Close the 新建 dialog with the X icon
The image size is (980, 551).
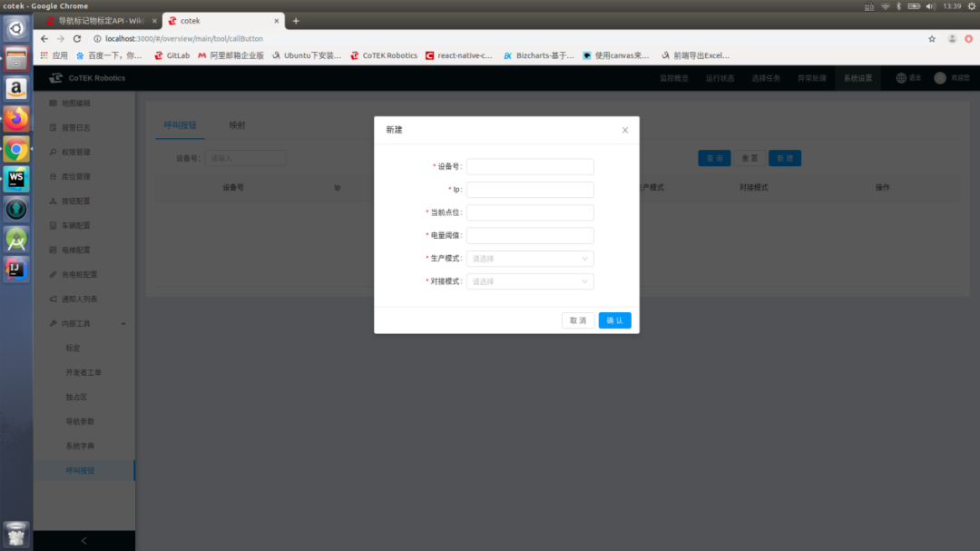pos(625,130)
